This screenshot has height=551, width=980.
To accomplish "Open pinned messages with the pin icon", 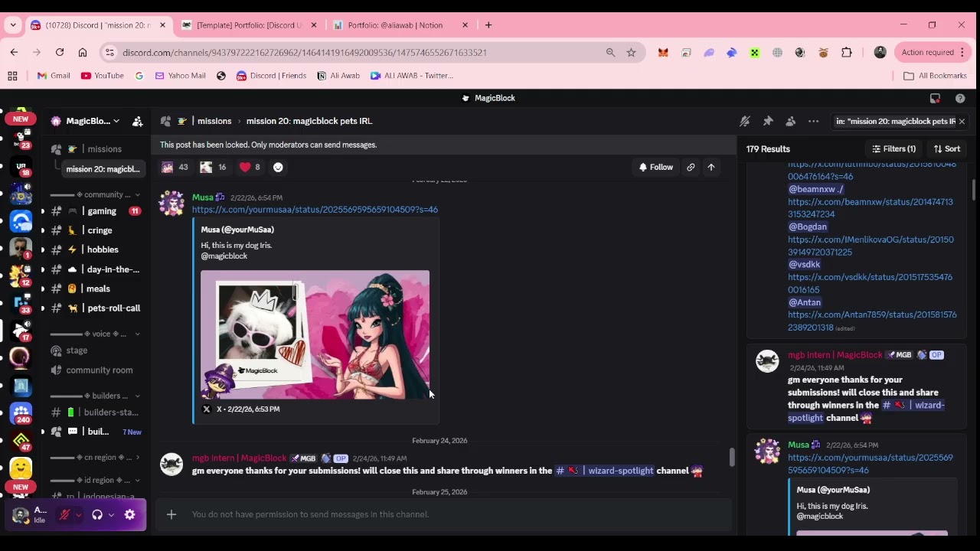I will click(x=768, y=121).
